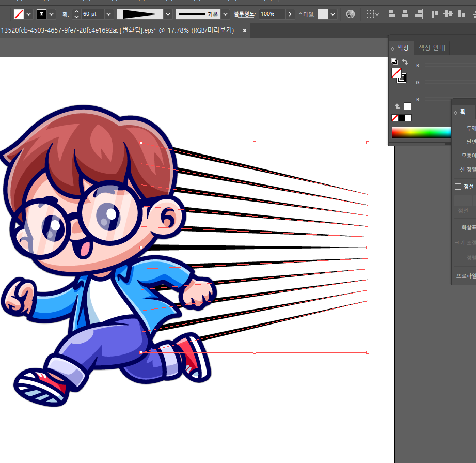
Task: Close the .eps document tab
Action: click(244, 30)
